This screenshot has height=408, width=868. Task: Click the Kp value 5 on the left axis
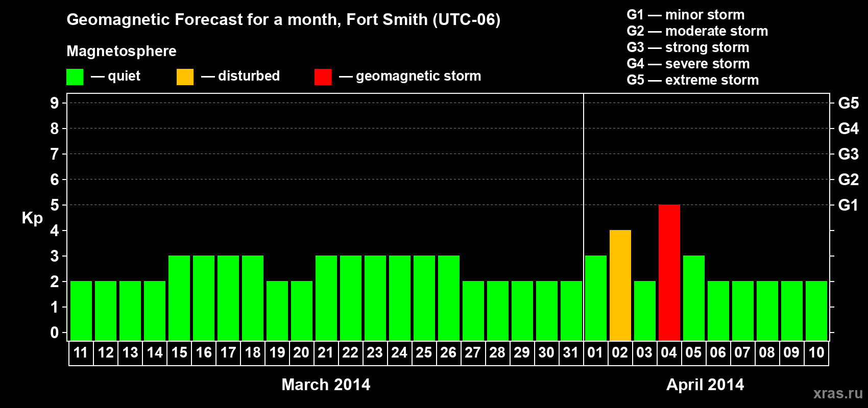click(x=55, y=205)
